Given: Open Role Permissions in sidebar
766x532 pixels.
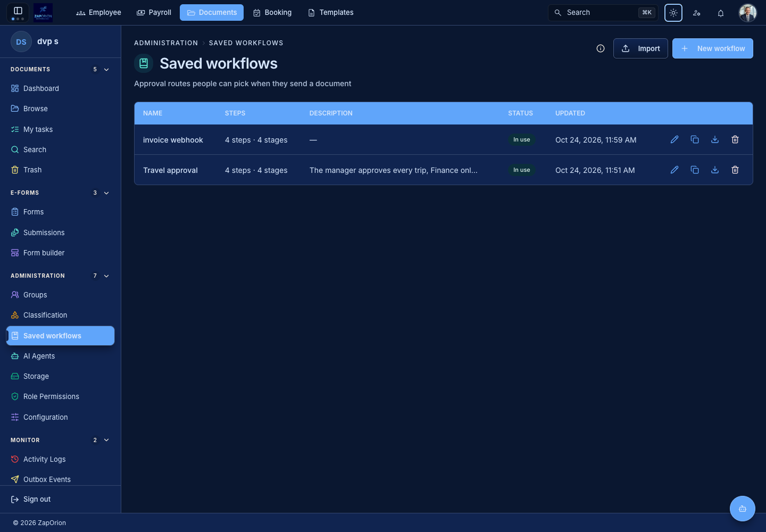Looking at the screenshot, I should (x=60, y=396).
